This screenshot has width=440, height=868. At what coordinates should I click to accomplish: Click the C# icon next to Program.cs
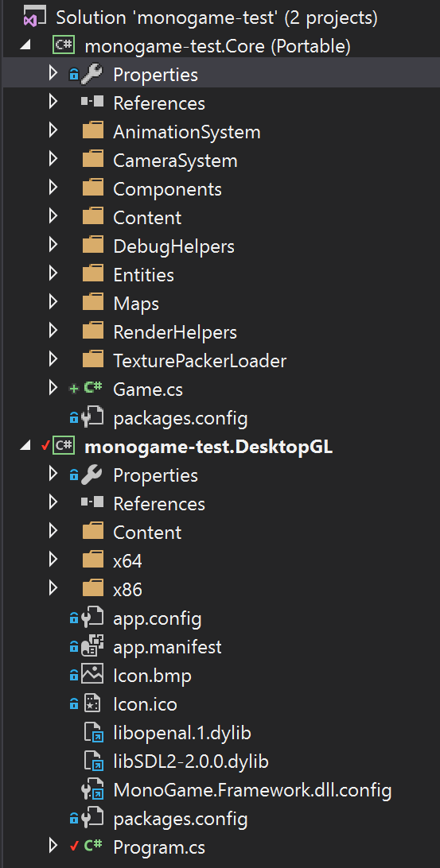coord(92,847)
